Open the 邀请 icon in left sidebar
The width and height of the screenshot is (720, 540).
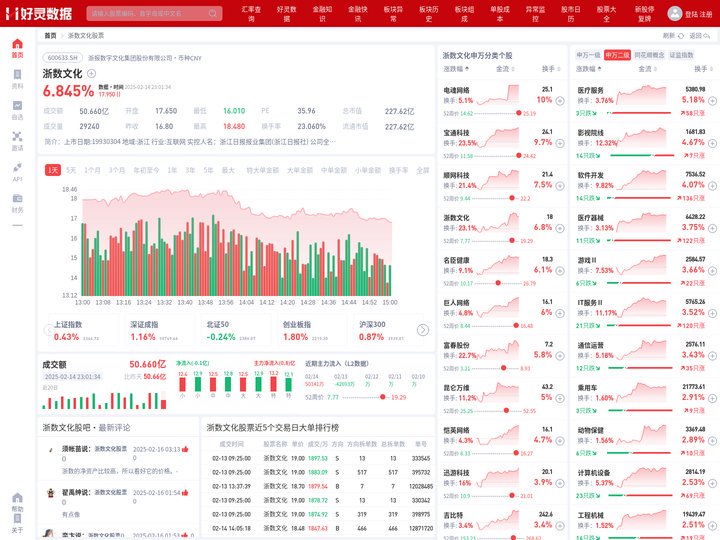point(17,136)
